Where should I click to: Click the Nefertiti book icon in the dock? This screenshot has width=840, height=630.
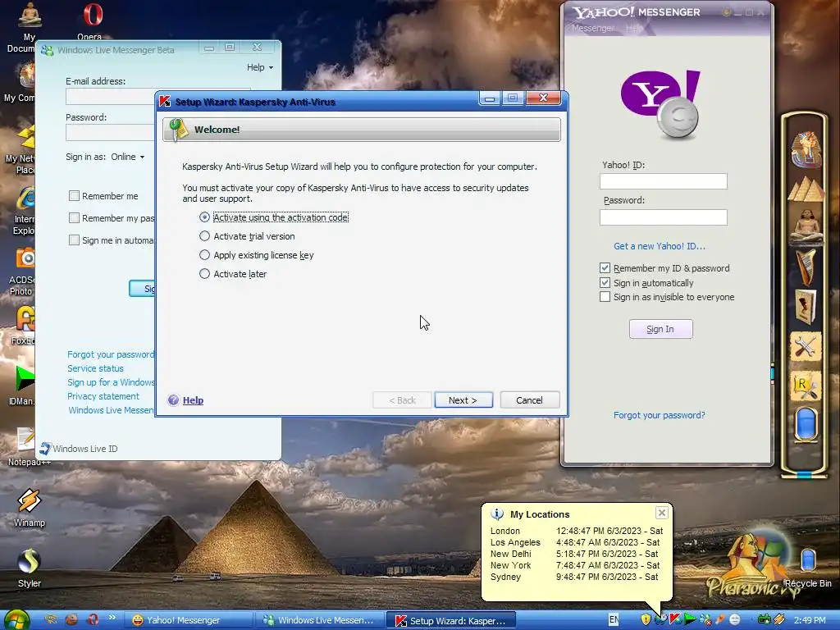click(x=806, y=306)
